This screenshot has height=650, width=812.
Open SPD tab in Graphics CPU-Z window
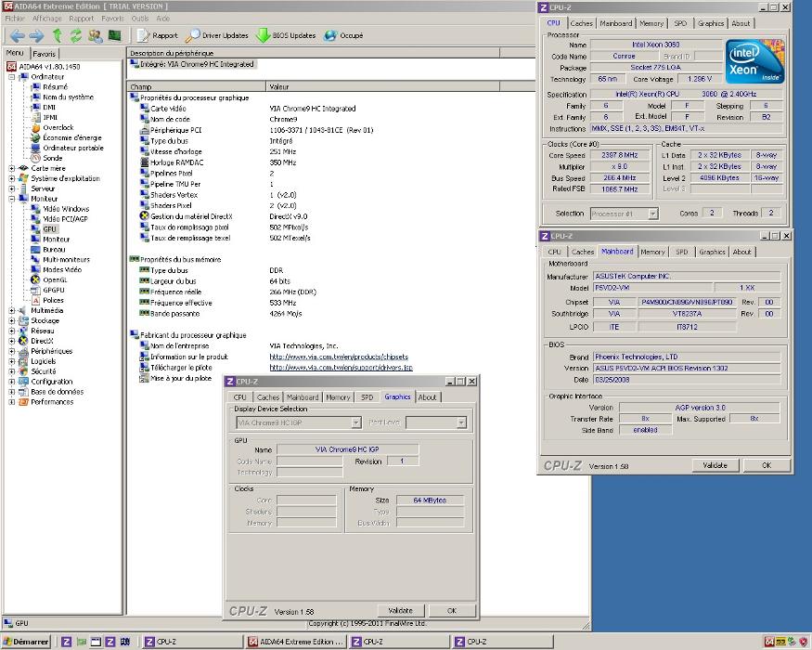[367, 397]
